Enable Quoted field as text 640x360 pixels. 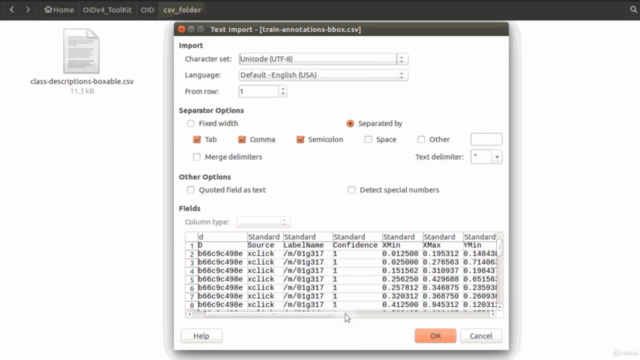pos(191,190)
